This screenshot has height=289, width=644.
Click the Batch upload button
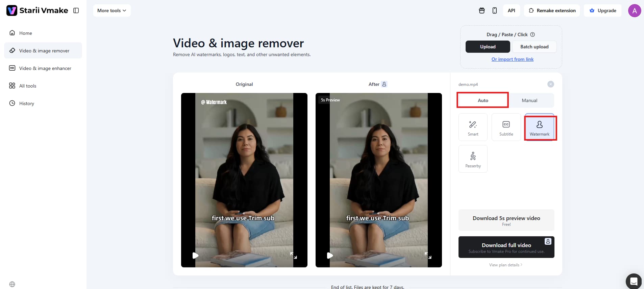click(535, 47)
